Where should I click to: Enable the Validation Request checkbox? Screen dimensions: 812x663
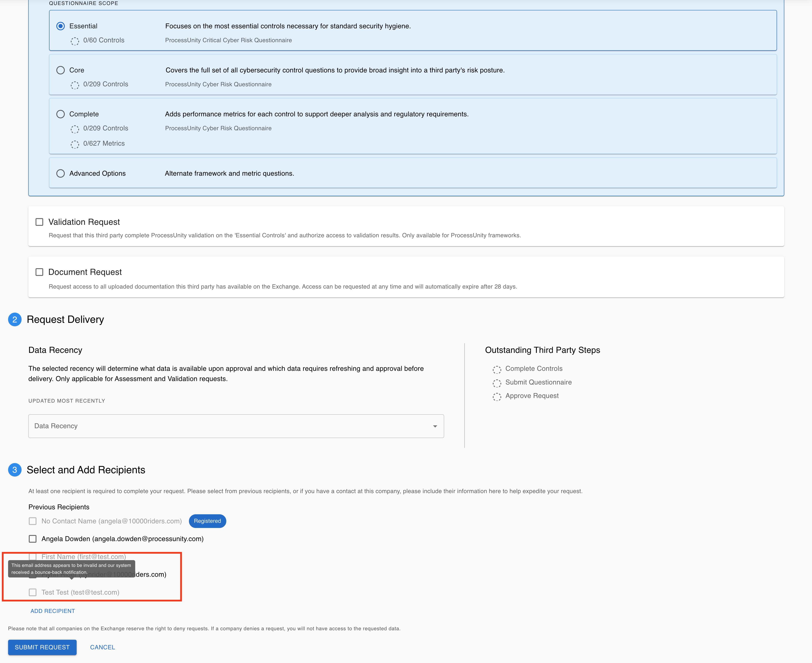point(39,222)
